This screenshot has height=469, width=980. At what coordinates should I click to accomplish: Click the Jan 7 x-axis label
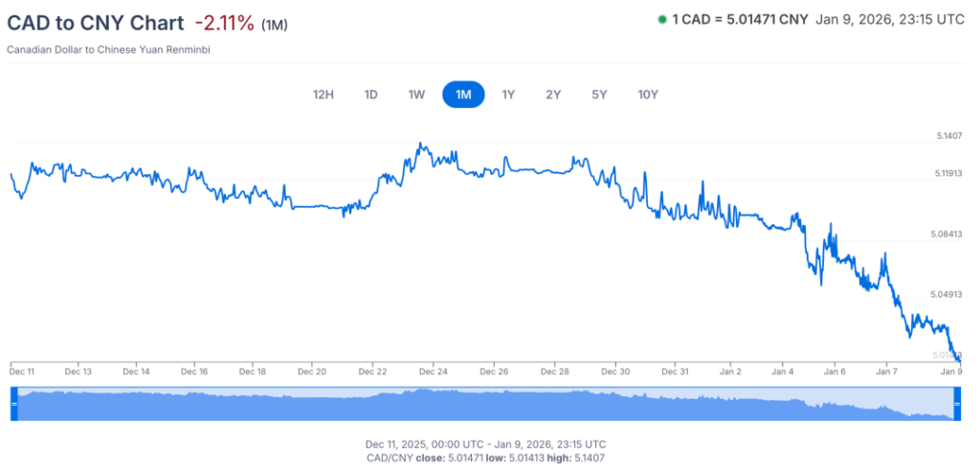[887, 371]
